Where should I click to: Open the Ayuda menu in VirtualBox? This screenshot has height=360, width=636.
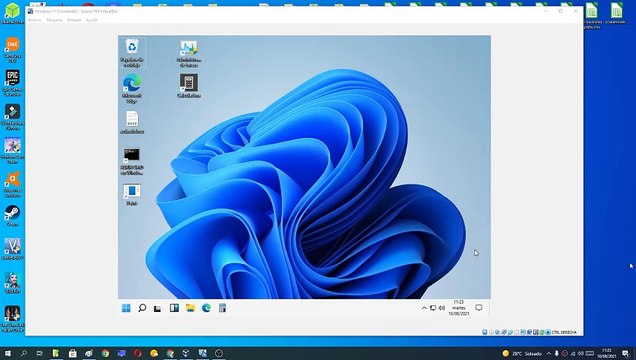(92, 20)
